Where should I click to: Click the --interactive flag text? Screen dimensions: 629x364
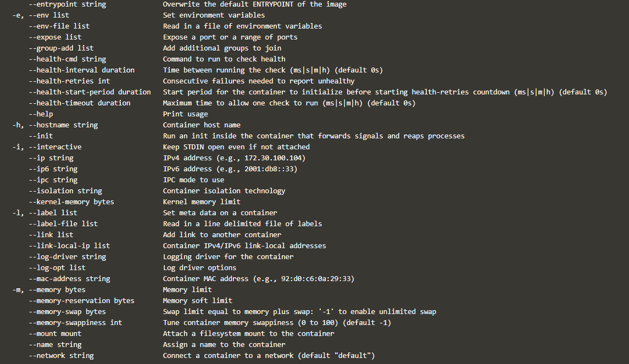point(55,147)
